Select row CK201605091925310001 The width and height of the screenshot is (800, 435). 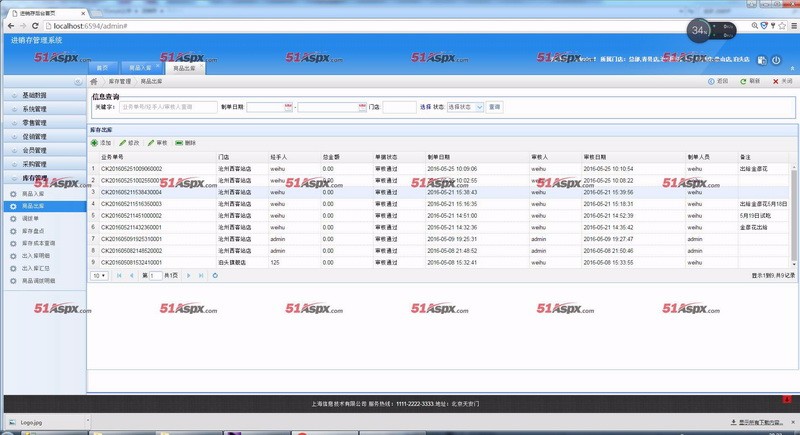coord(439,239)
